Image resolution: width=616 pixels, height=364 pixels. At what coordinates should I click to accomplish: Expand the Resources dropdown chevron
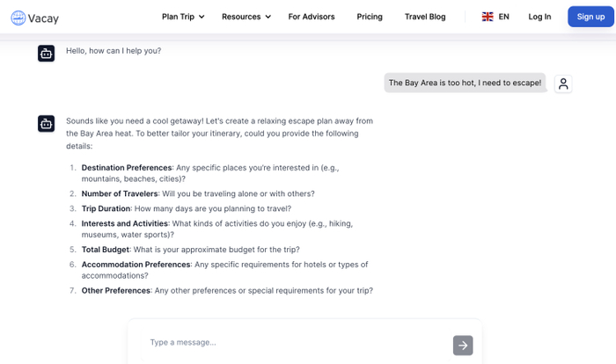(x=268, y=17)
